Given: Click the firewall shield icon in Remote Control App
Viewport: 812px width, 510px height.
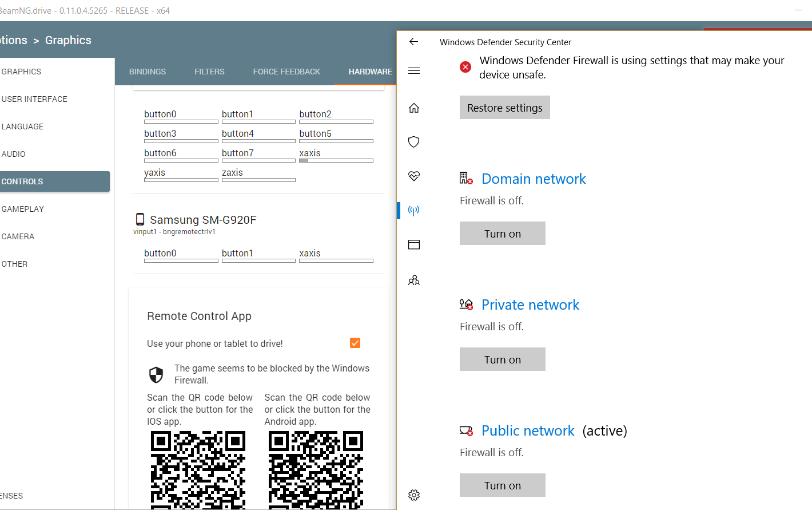Looking at the screenshot, I should pos(156,375).
